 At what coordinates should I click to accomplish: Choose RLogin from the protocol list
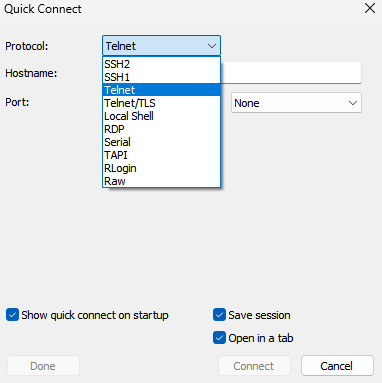[x=161, y=168]
